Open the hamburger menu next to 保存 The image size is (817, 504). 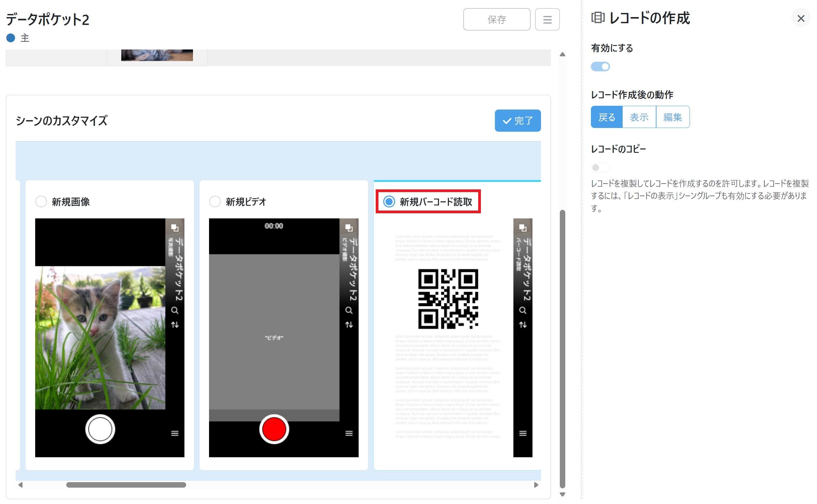pos(547,19)
